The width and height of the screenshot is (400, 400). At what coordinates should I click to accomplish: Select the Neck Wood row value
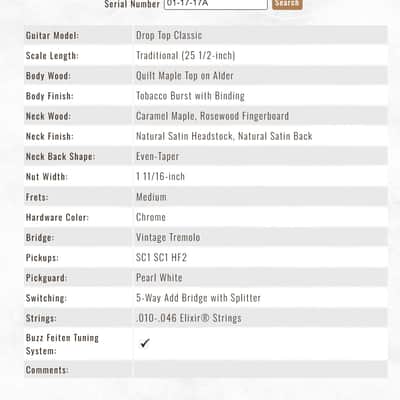click(212, 116)
